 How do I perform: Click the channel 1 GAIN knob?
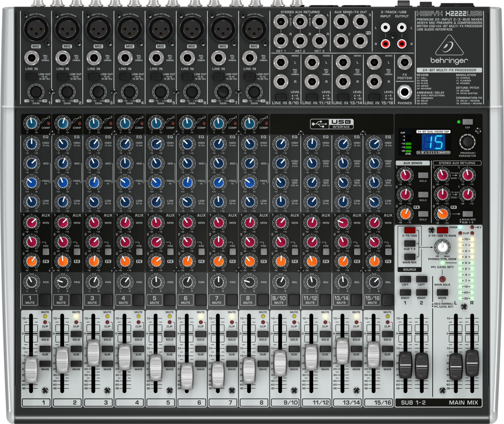pyautogui.click(x=36, y=92)
